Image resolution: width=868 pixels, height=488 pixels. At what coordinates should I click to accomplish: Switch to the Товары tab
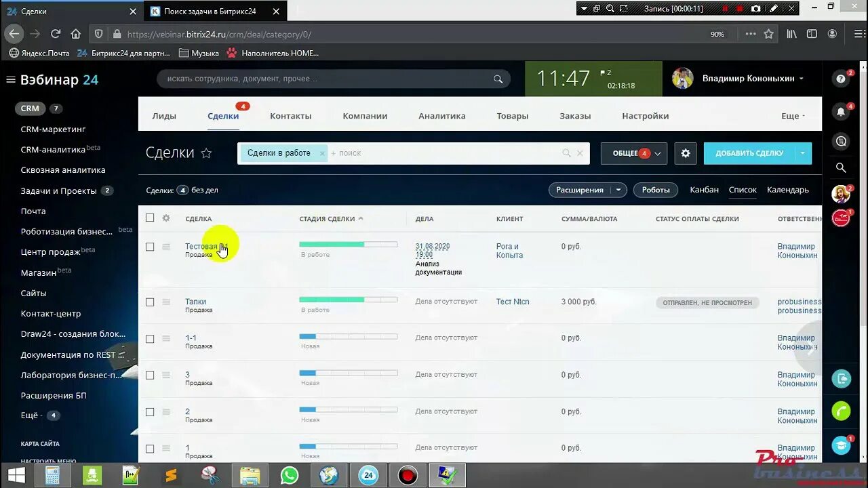tap(513, 116)
